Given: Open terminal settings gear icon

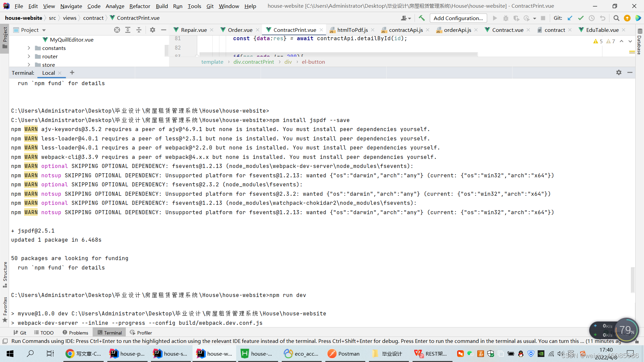Looking at the screenshot, I should pos(619,73).
